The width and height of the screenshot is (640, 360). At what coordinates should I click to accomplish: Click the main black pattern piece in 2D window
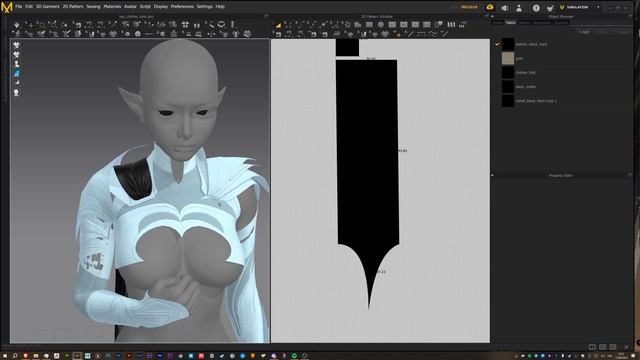coord(367,163)
